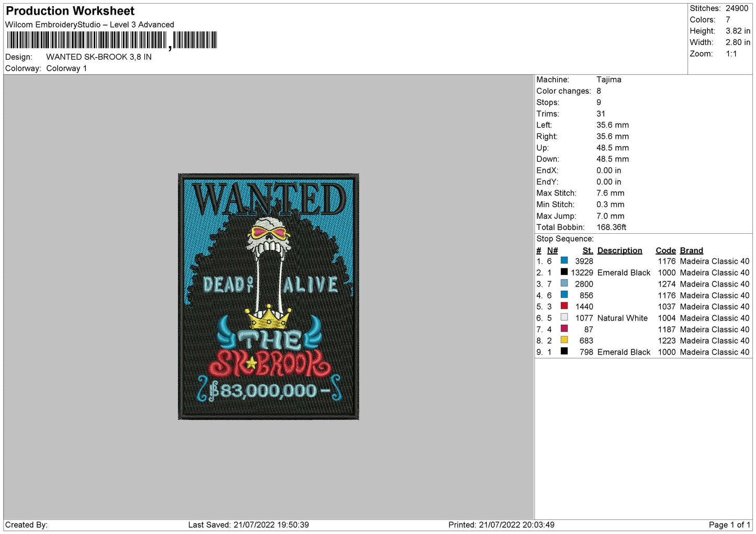Click the crimson swatch in stop row 7
Viewport: 756px width, 534px height.
(564, 329)
